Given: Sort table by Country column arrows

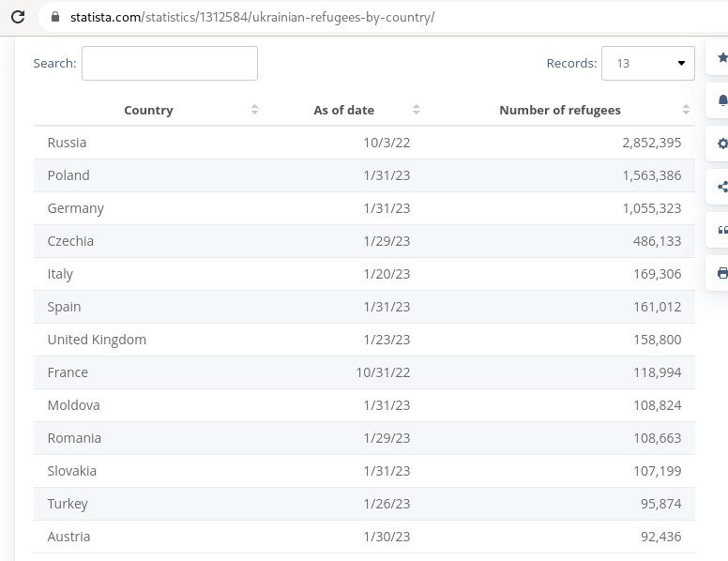Looking at the screenshot, I should pyautogui.click(x=254, y=110).
